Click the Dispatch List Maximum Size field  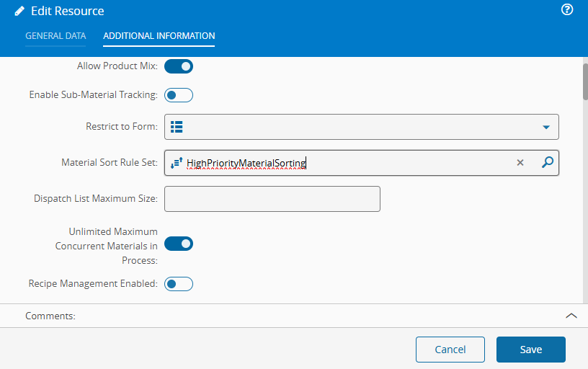click(272, 199)
